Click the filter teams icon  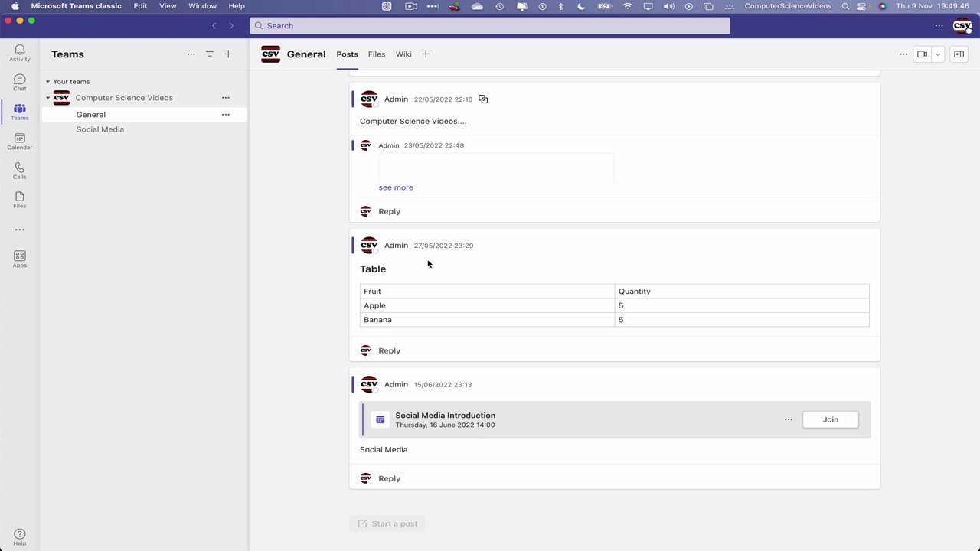coord(210,54)
